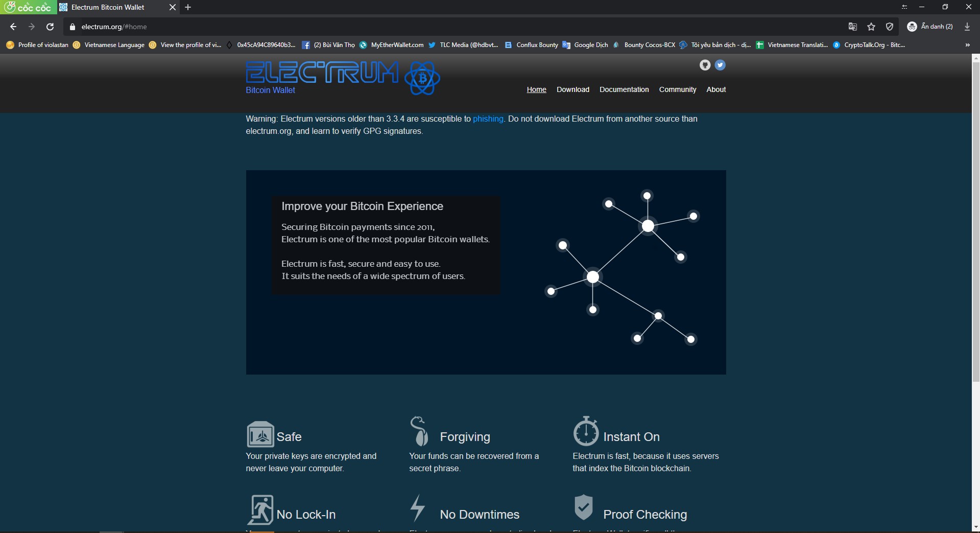
Task: Open MyEtherWallet.com bookmark
Action: click(392, 45)
